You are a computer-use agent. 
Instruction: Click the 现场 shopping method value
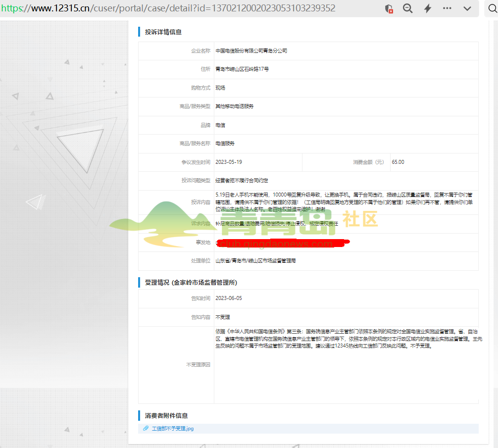[x=220, y=88]
